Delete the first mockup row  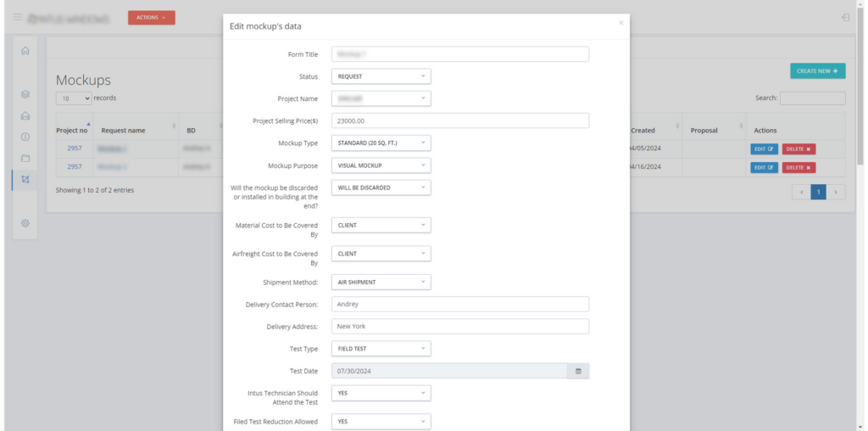[x=798, y=148]
